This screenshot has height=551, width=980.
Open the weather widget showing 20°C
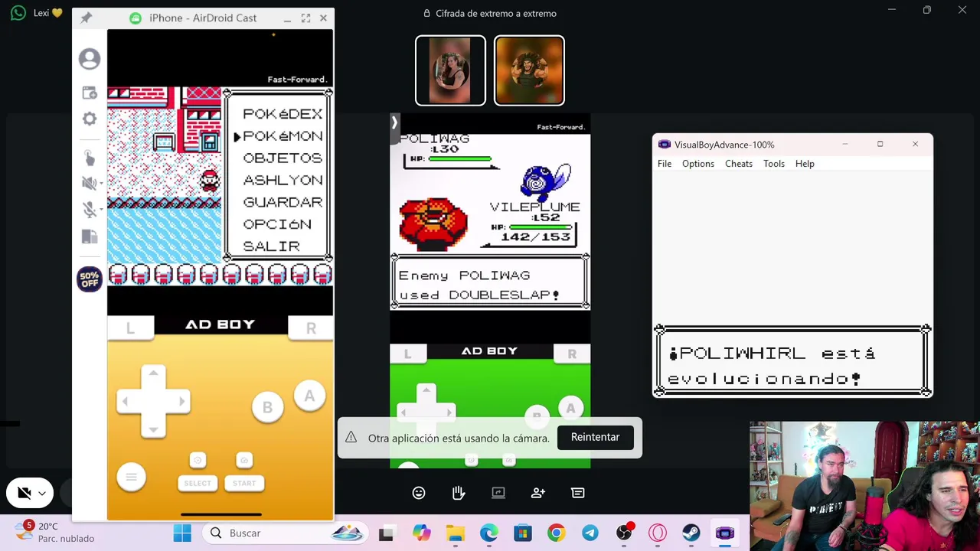tap(54, 532)
